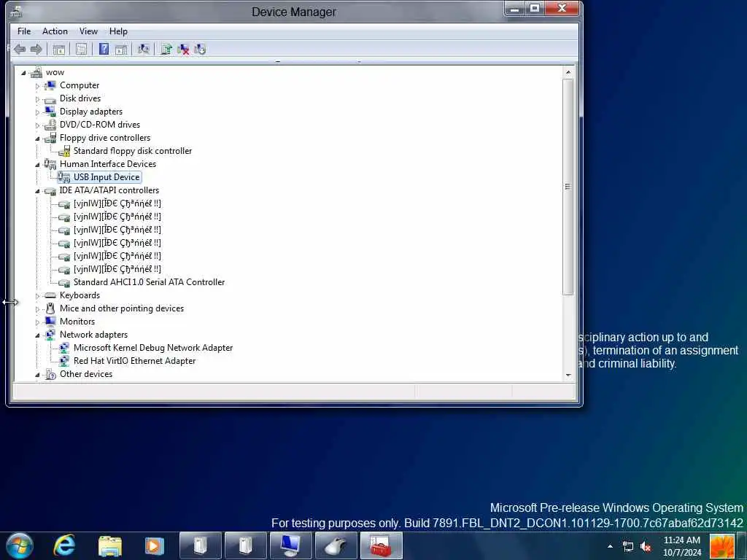The image size is (747, 560).
Task: Select Standard AHCI 1.0 Serial ATA Controller
Action: tap(149, 282)
